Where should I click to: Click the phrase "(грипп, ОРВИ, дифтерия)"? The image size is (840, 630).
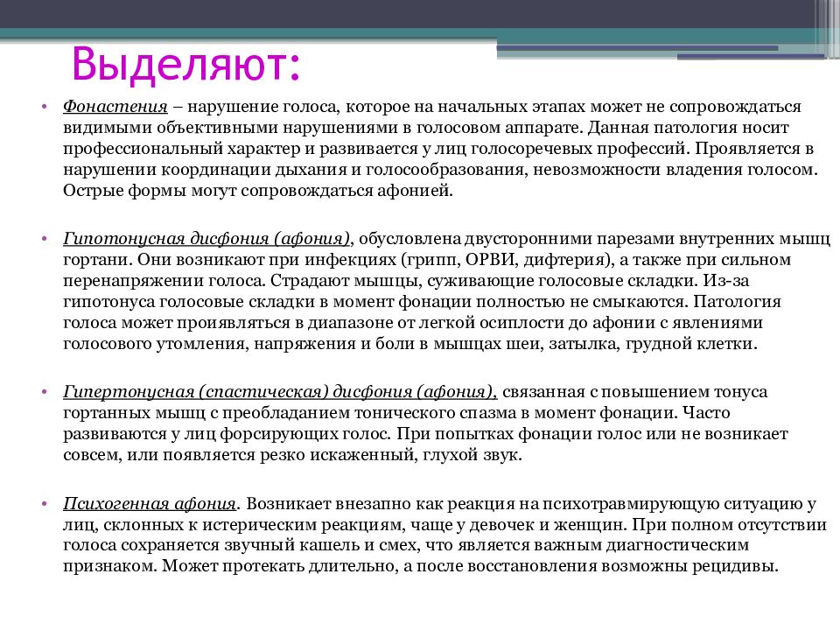click(506, 260)
